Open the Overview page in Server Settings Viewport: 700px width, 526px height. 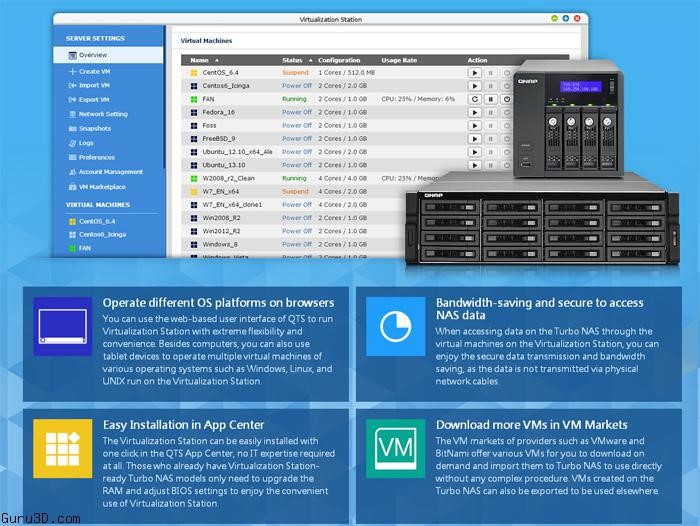(108, 55)
